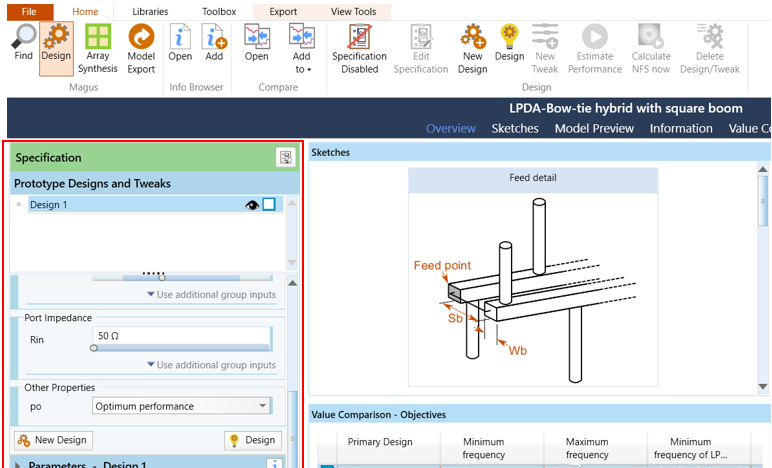Viewport: 772px width, 468px height.
Task: Click the Maximum frequency column header
Action: (587, 448)
